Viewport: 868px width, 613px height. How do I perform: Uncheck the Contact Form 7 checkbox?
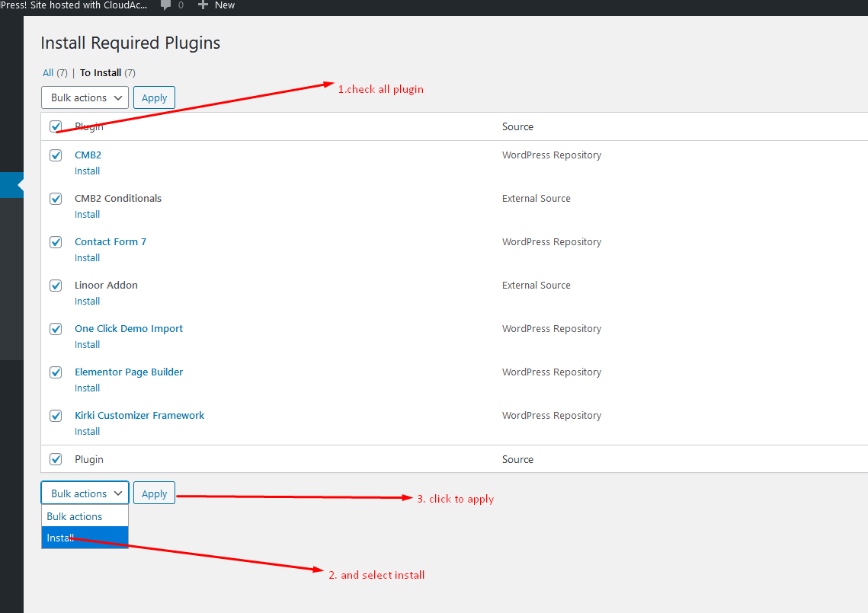click(x=56, y=242)
